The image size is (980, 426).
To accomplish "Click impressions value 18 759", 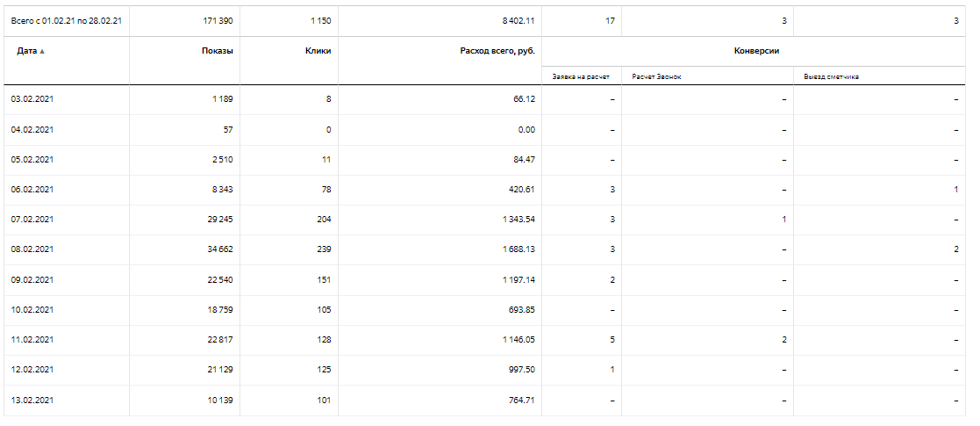I will point(220,310).
